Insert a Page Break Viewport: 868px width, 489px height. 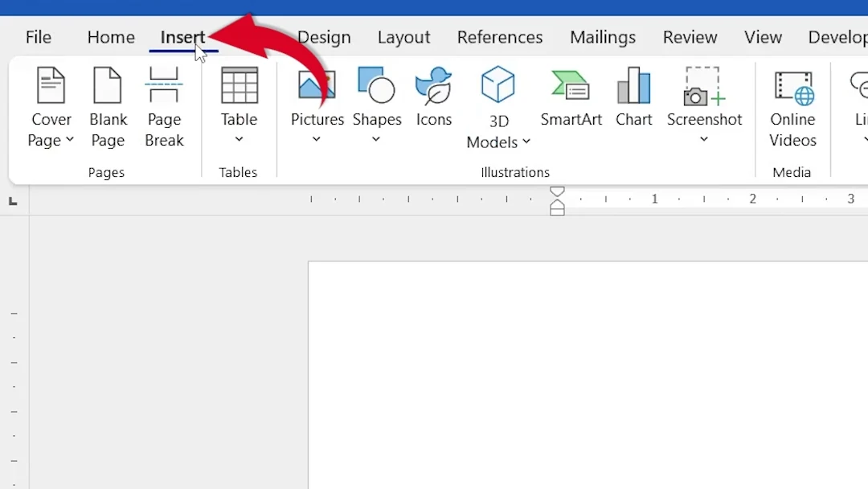point(164,106)
